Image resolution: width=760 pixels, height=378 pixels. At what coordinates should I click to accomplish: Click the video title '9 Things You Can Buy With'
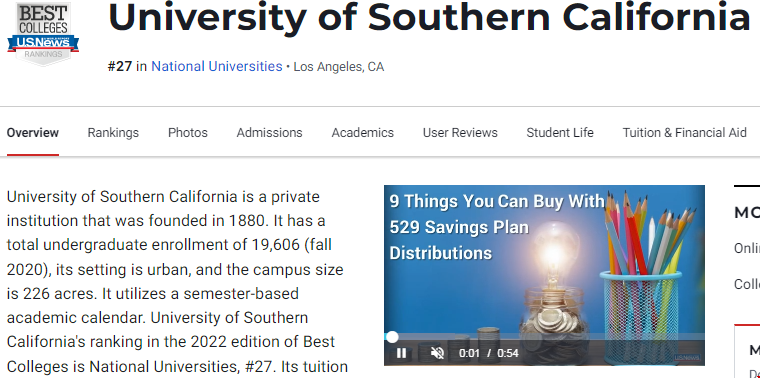497,201
